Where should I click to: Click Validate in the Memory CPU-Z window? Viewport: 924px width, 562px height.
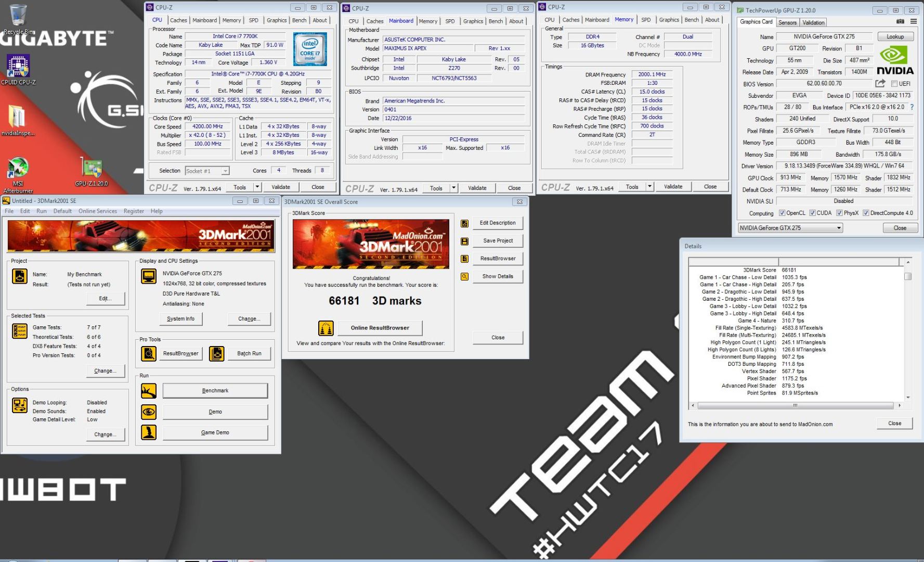point(673,186)
